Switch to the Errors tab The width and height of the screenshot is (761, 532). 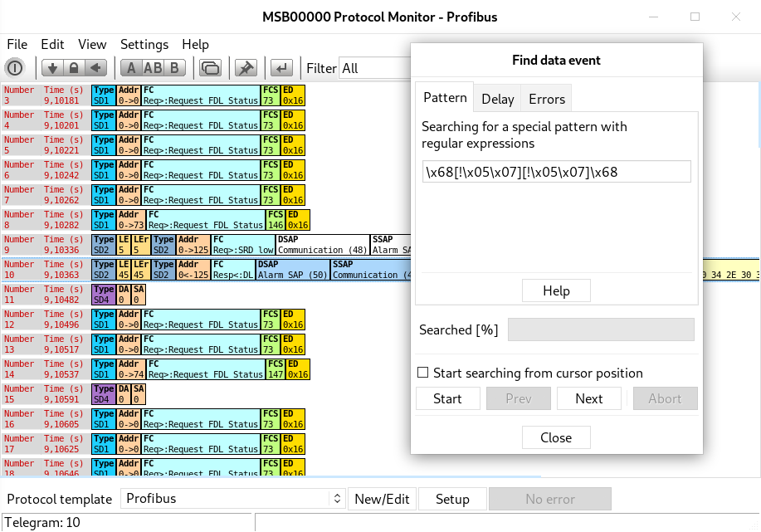547,99
